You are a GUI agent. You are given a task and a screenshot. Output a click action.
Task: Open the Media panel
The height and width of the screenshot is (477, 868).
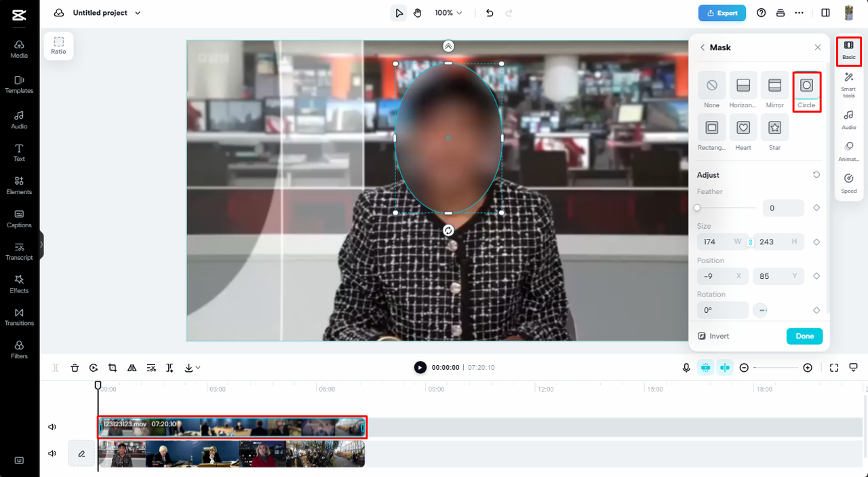click(x=19, y=49)
